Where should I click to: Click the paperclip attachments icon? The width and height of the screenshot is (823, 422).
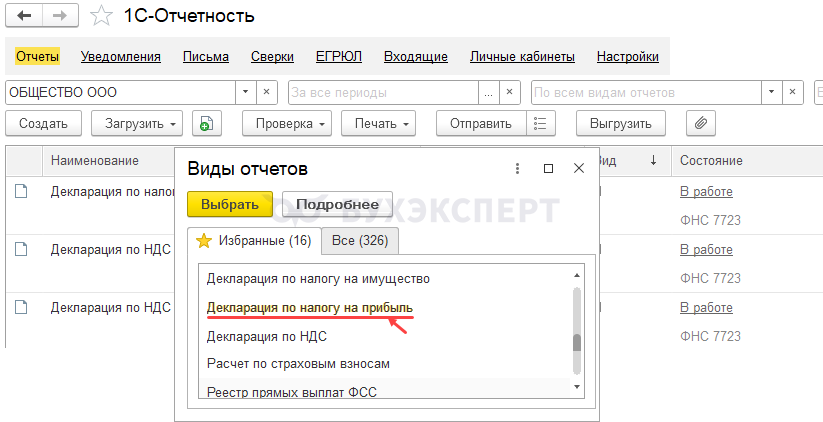coord(701,124)
